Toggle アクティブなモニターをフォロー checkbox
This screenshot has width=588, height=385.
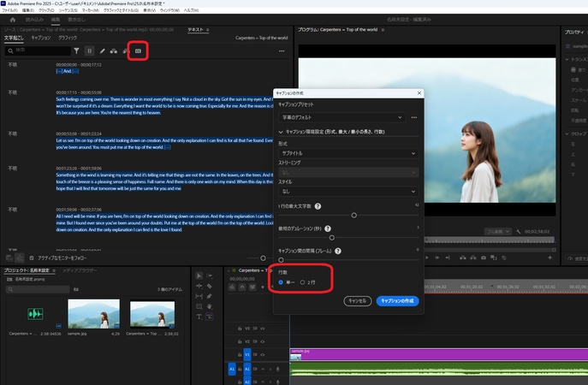click(x=33, y=257)
